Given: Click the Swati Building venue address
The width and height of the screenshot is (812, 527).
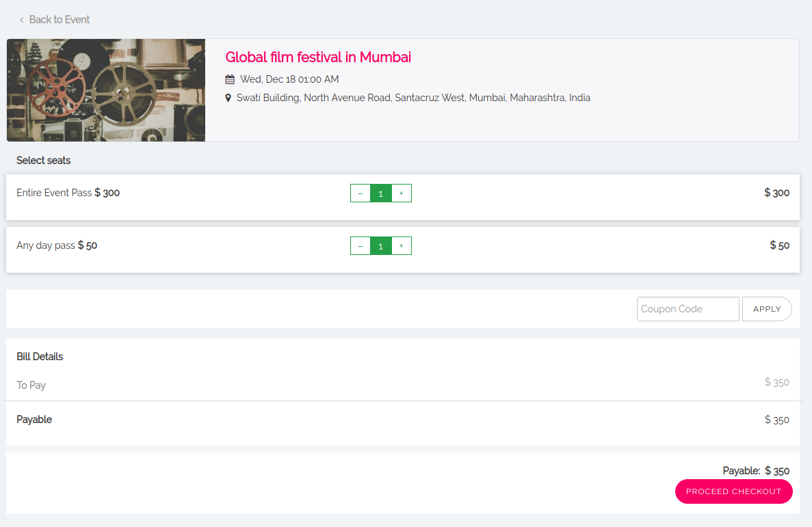Looking at the screenshot, I should 413,98.
